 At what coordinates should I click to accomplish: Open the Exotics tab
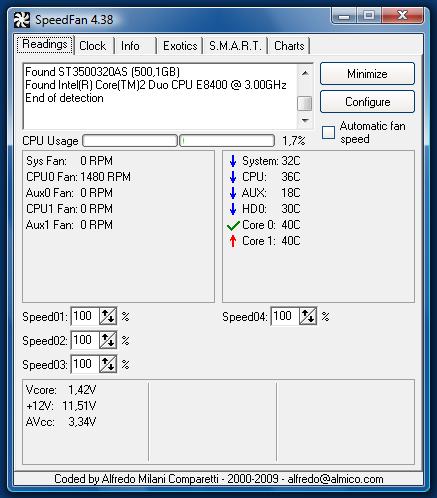point(180,46)
